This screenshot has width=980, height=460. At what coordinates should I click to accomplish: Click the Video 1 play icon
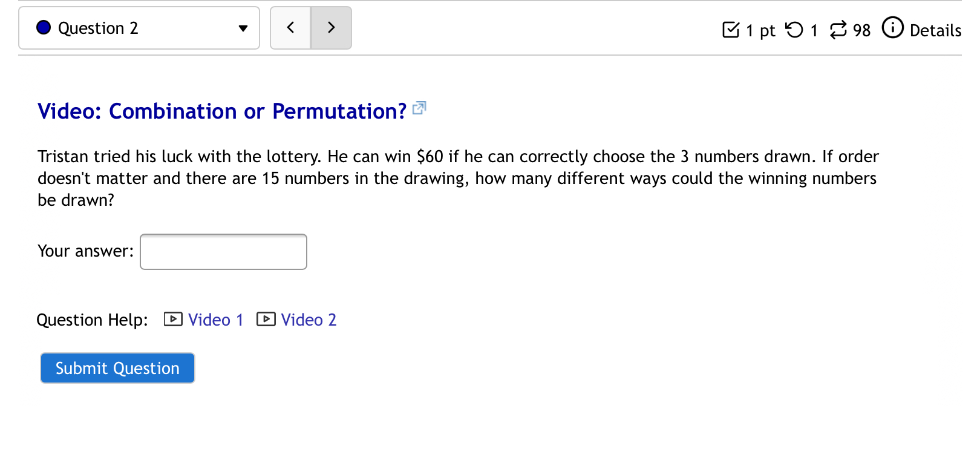pyautogui.click(x=172, y=319)
